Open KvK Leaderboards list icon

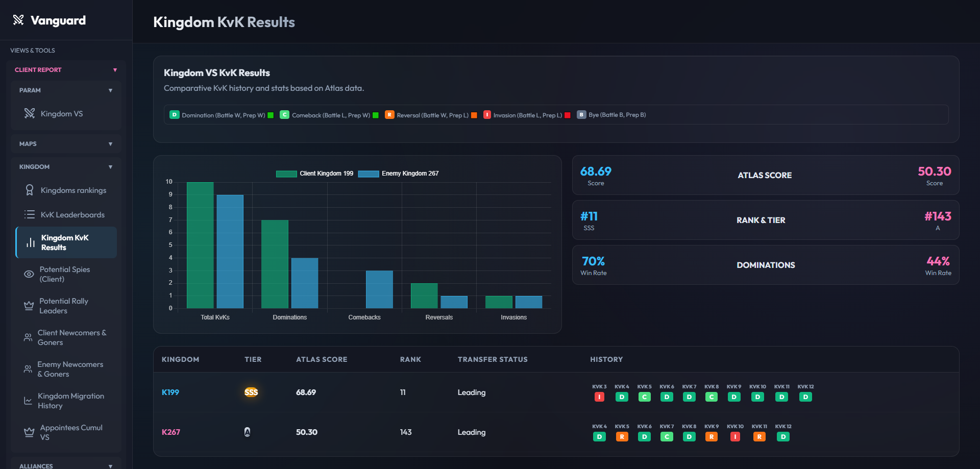pyautogui.click(x=30, y=214)
